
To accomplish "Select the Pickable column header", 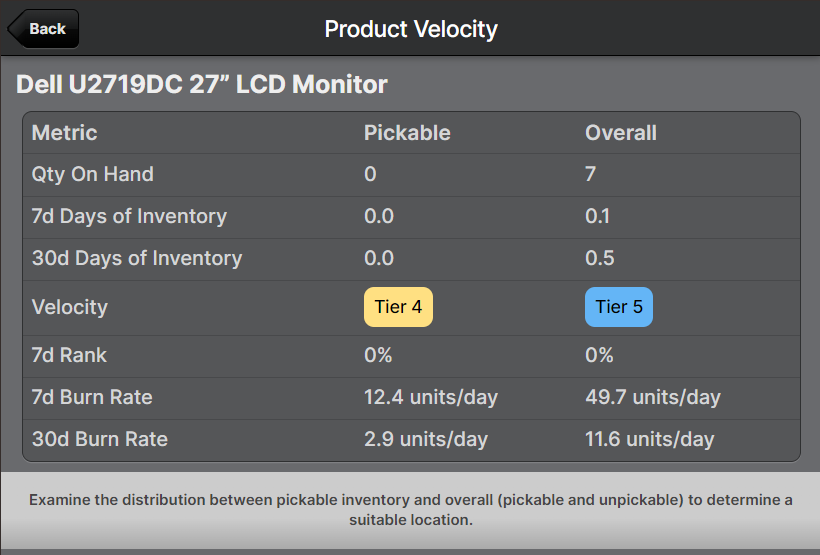I will point(407,133).
